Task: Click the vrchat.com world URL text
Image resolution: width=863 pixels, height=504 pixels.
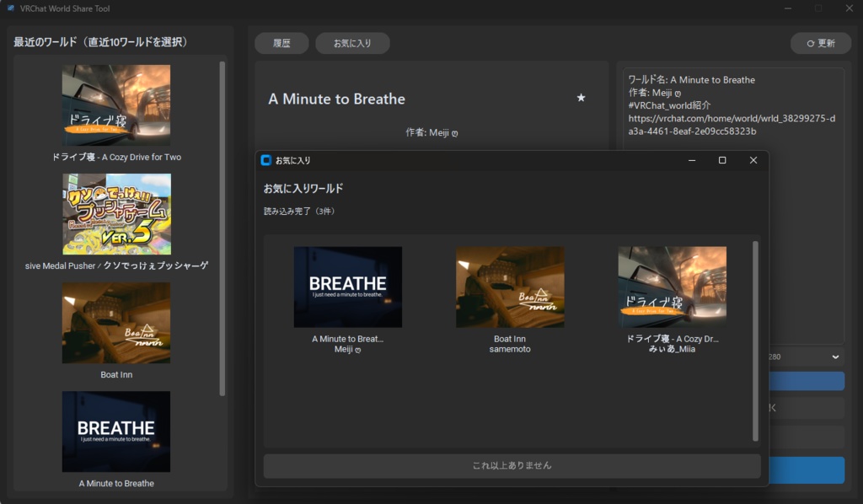Action: pos(732,125)
